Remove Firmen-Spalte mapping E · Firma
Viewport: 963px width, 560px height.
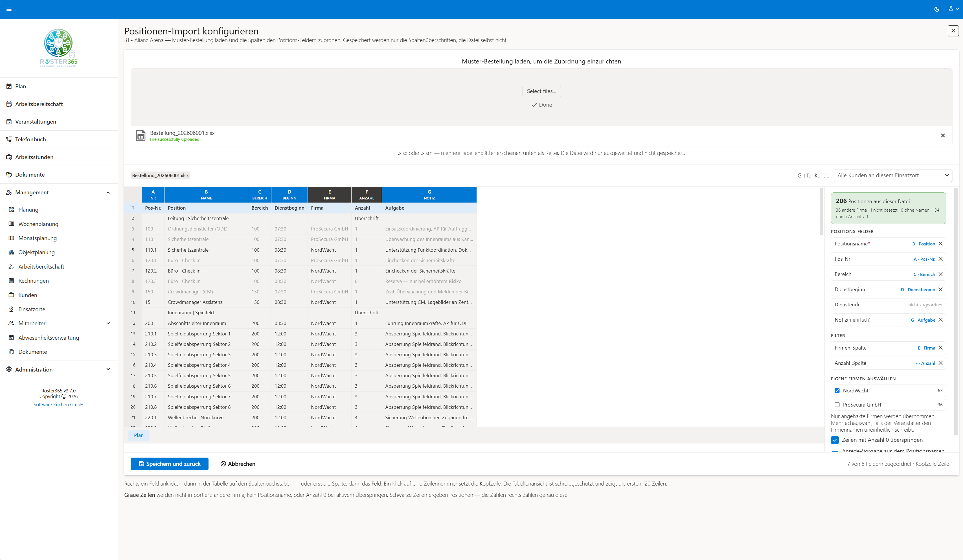coord(940,348)
